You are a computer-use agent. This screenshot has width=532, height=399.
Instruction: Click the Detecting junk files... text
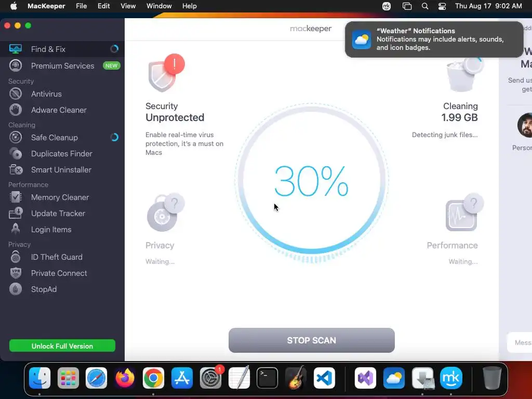pyautogui.click(x=445, y=135)
